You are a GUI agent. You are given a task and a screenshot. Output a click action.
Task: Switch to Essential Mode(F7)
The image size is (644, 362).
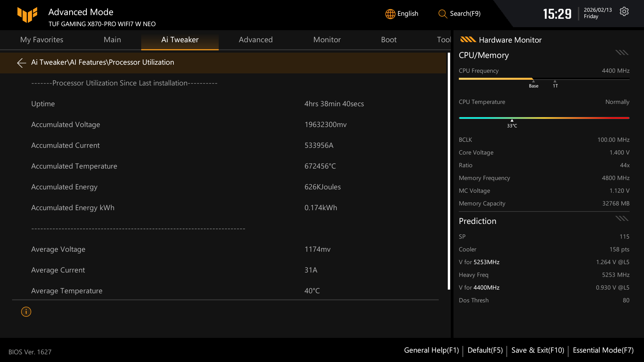[x=602, y=350]
